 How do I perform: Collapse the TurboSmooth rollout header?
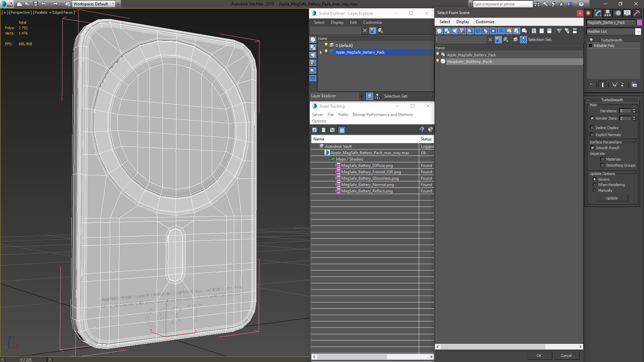[x=612, y=100]
